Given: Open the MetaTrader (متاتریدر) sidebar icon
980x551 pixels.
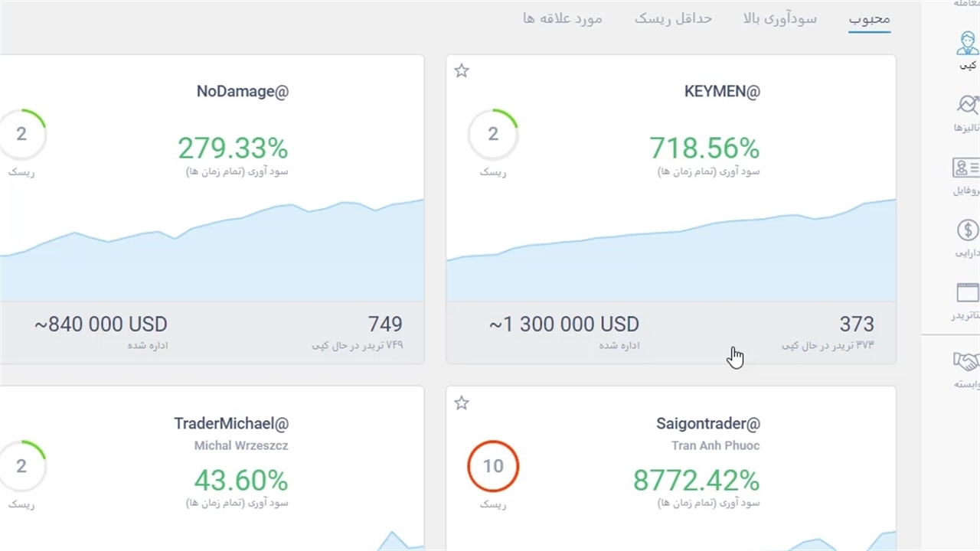Looking at the screenshot, I should [968, 293].
